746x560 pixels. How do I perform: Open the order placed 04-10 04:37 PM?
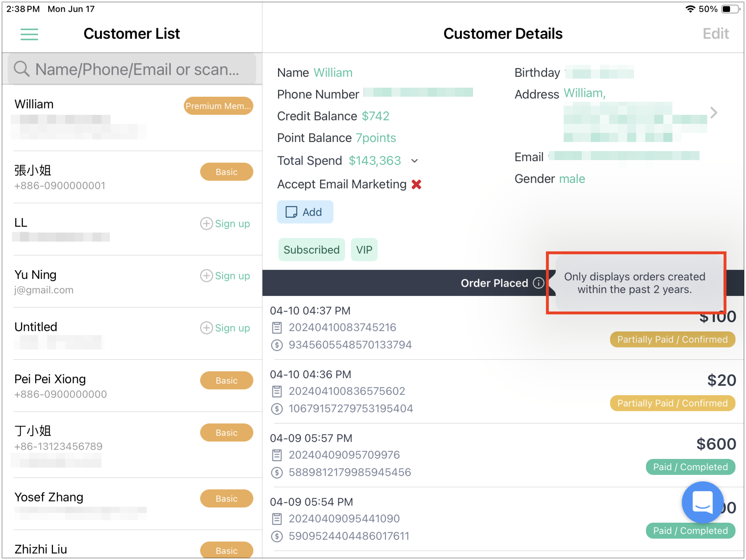(503, 328)
